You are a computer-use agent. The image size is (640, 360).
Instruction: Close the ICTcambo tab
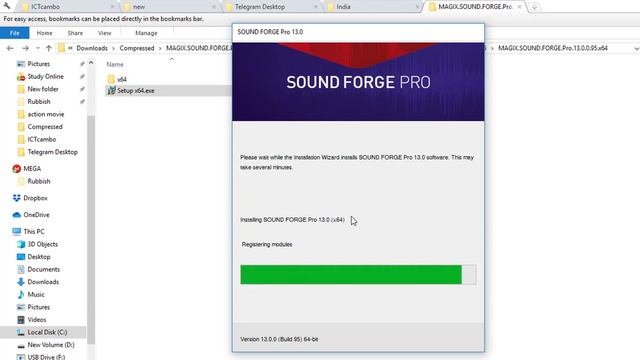coord(112,7)
